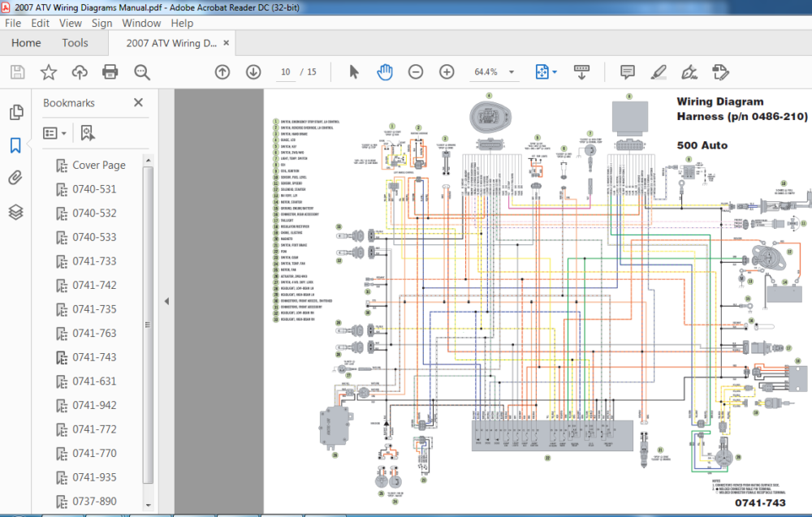Image resolution: width=812 pixels, height=517 pixels.
Task: Collapse the navigation pane with side arrow
Action: [x=166, y=301]
